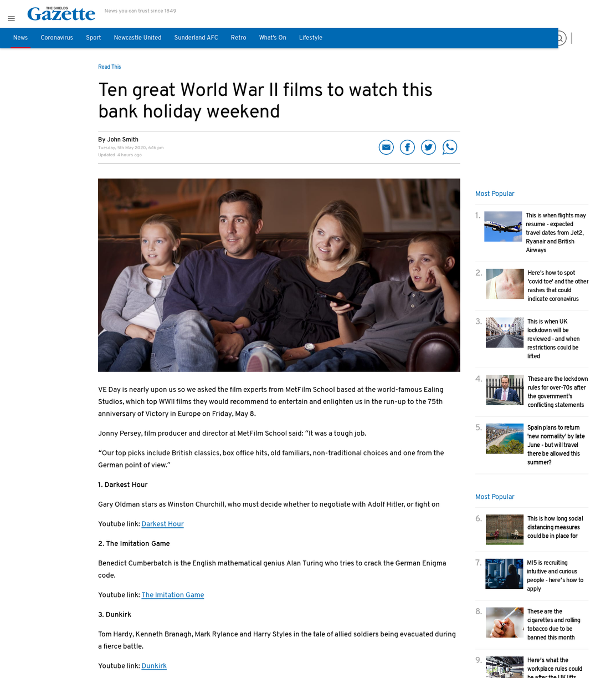Share article via email icon
This screenshot has width=616, height=678.
point(386,147)
